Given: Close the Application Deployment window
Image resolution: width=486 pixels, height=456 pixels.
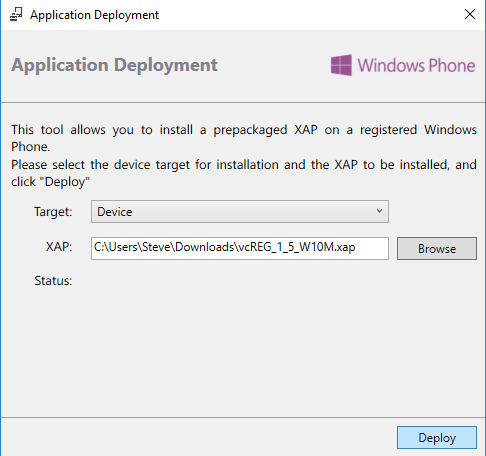Looking at the screenshot, I should 470,14.
